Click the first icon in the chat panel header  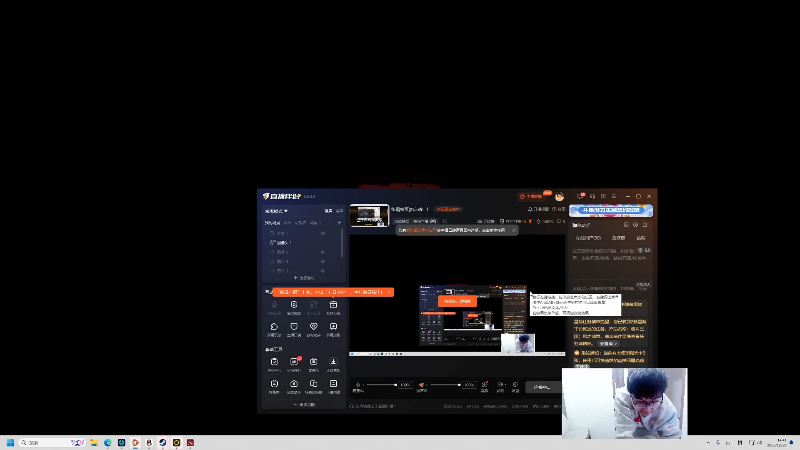coord(626,224)
